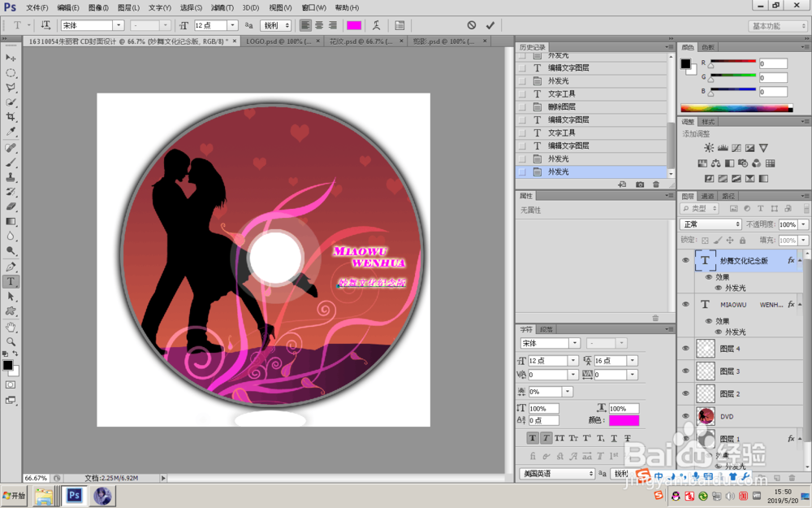Screen dimensions: 812x508
Task: Open the 滤镜(T) menu
Action: (222, 8)
